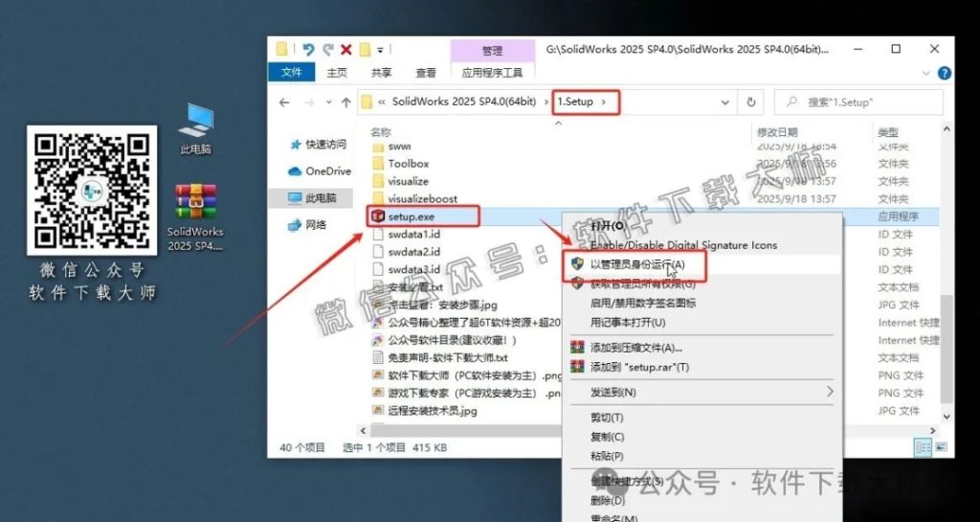This screenshot has width=980, height=522.
Task: Click the red delete X icon
Action: tap(345, 50)
